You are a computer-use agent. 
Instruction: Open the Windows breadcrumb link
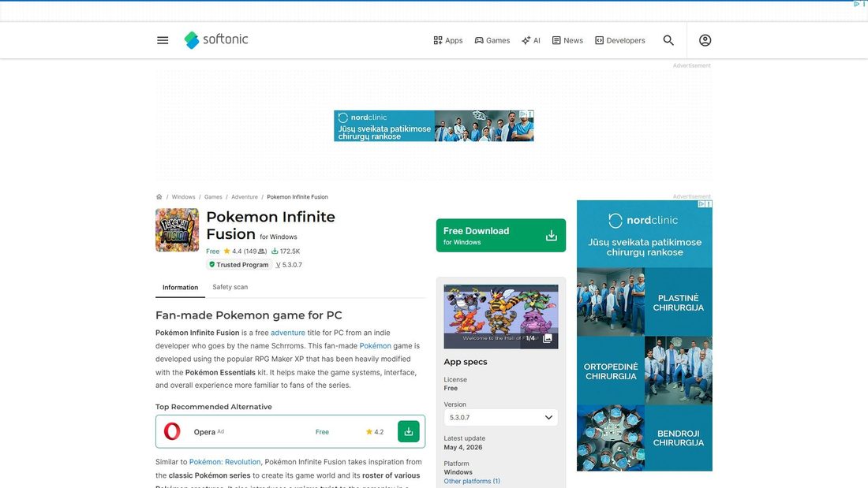pos(183,197)
